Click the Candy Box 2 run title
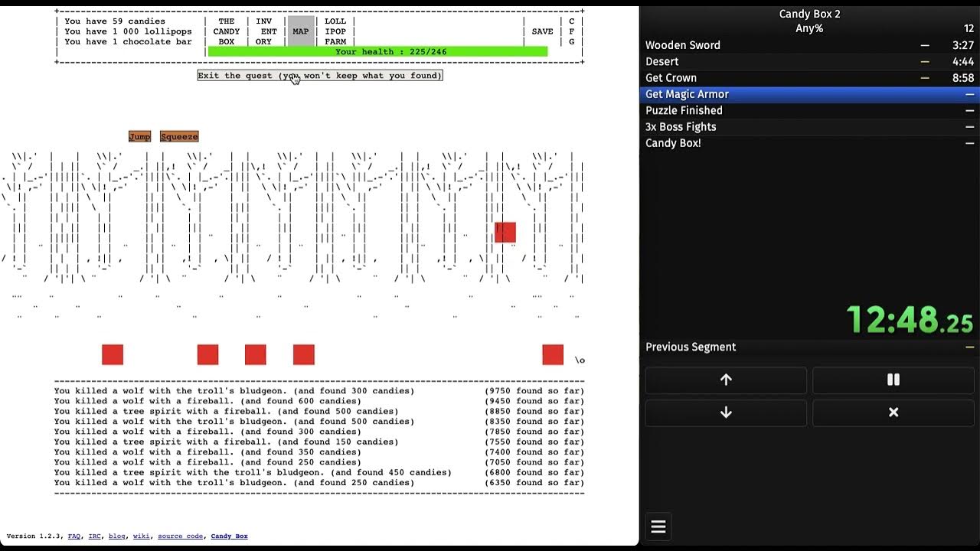The width and height of the screenshot is (980, 551). [x=809, y=14]
